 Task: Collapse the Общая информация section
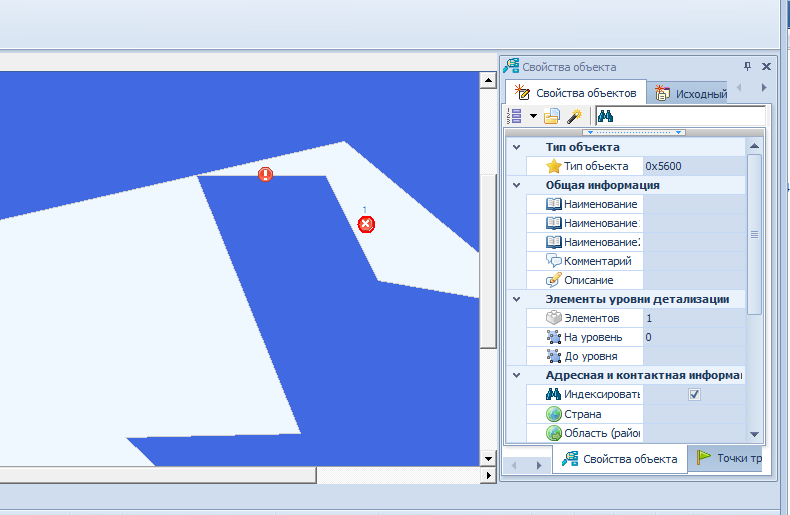pos(517,185)
